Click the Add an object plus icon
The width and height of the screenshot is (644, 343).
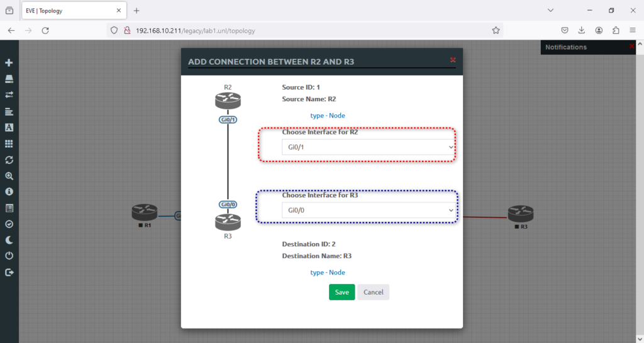[9, 63]
